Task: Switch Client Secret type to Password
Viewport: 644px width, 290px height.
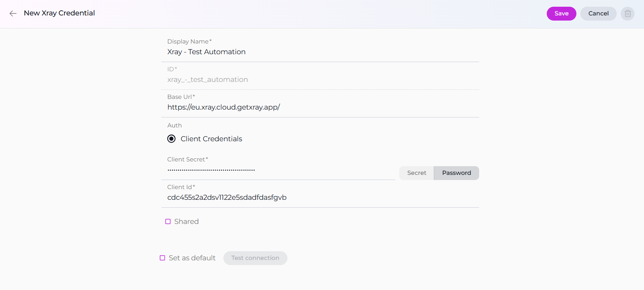Action: click(456, 173)
